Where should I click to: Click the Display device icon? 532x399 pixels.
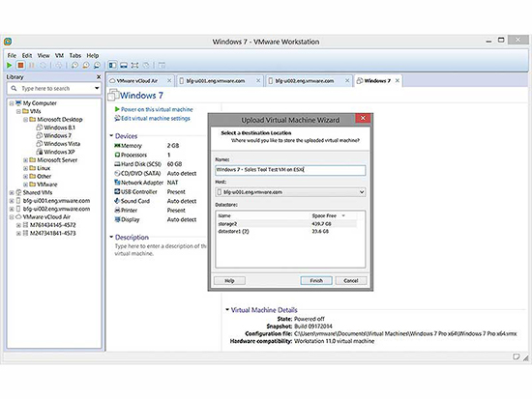click(x=117, y=219)
